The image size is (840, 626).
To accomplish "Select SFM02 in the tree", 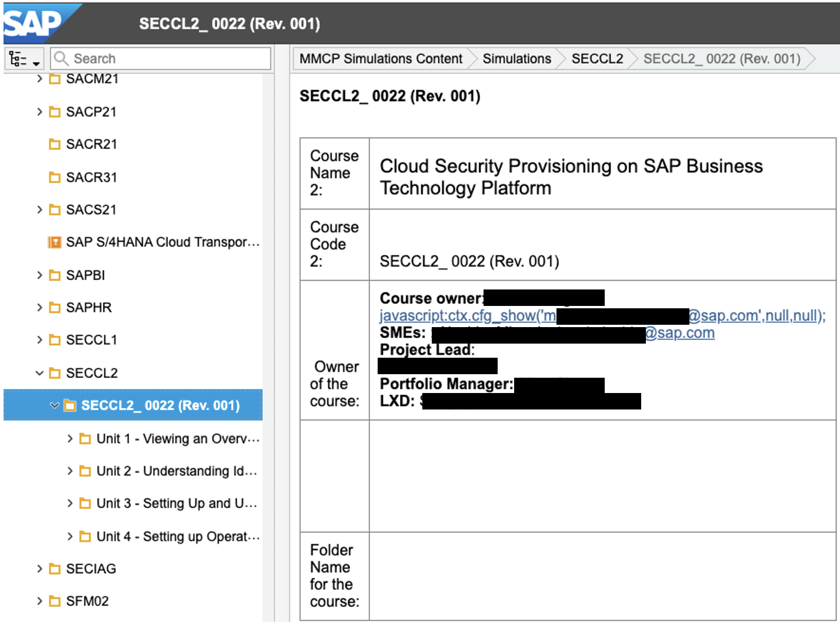I will 87,601.
